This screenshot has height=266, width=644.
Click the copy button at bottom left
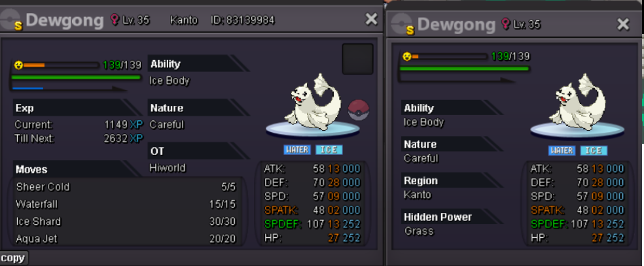tap(14, 258)
